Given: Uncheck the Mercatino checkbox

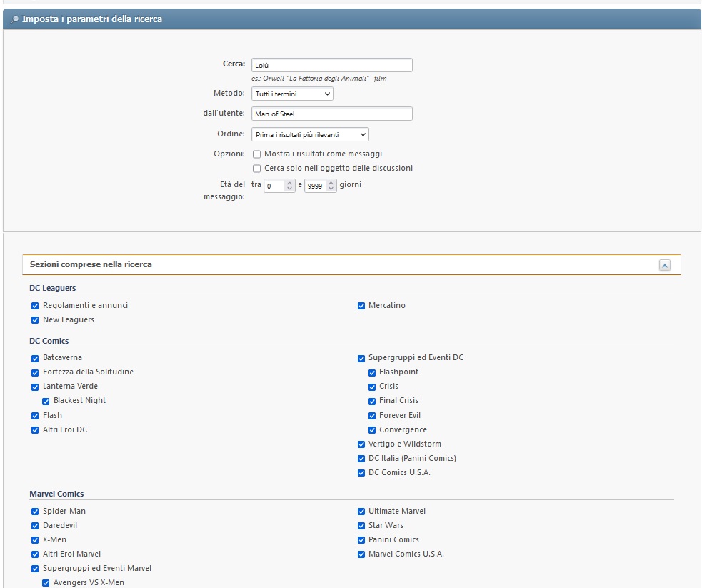Looking at the screenshot, I should [x=361, y=305].
